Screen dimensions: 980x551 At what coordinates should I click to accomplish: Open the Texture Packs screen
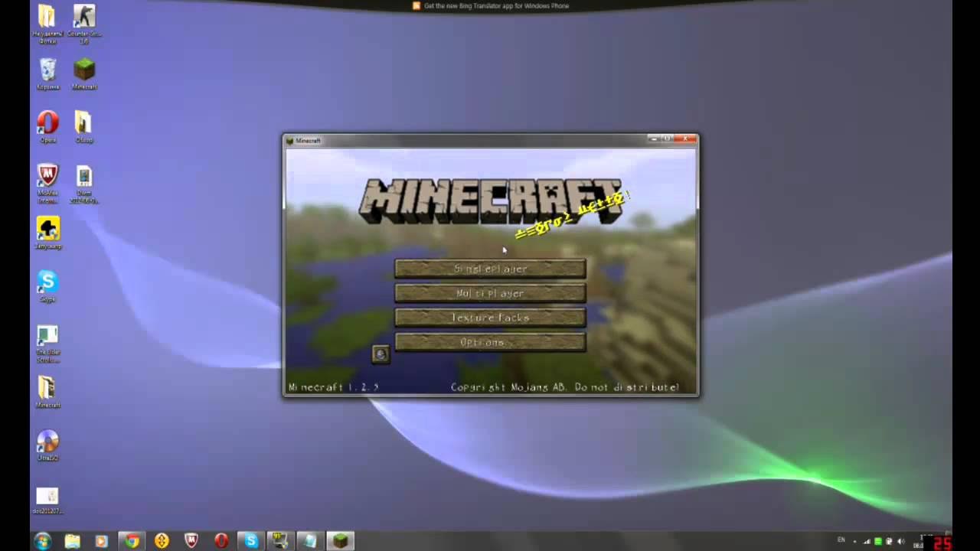[x=490, y=318]
